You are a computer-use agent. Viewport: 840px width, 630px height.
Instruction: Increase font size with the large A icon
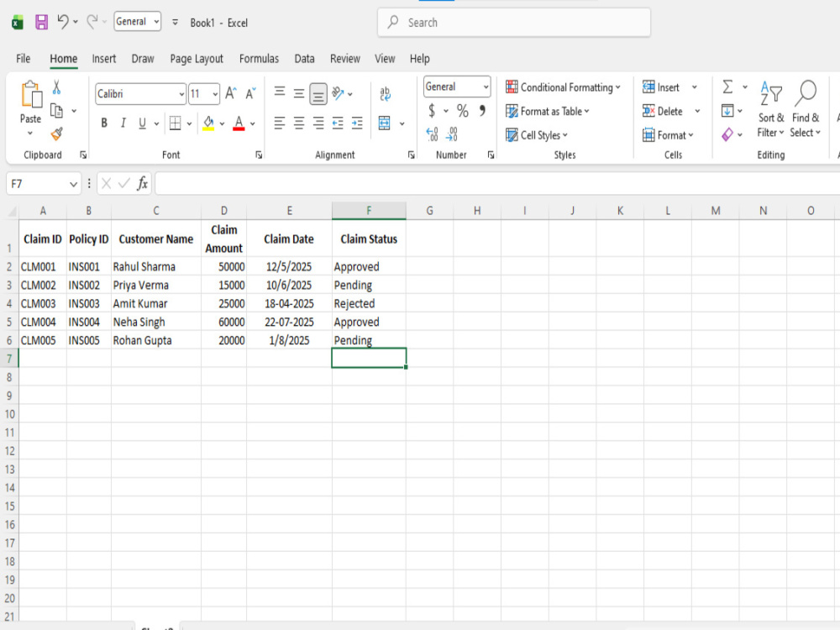pyautogui.click(x=231, y=94)
